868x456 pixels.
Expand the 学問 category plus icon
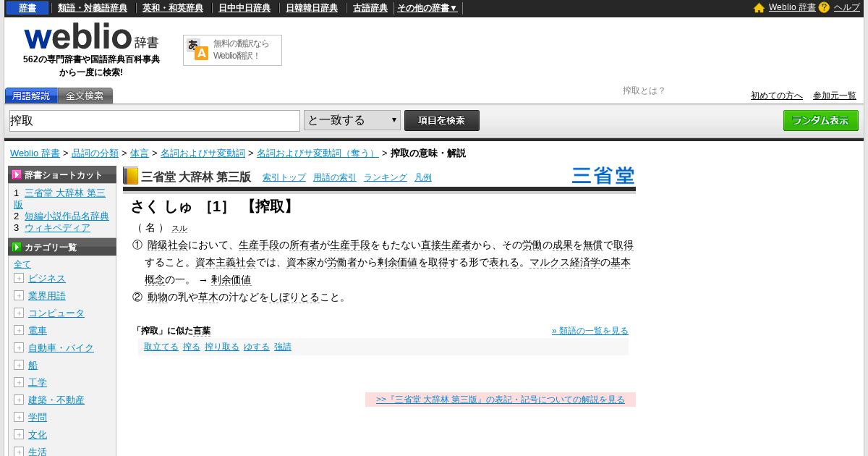point(19,417)
